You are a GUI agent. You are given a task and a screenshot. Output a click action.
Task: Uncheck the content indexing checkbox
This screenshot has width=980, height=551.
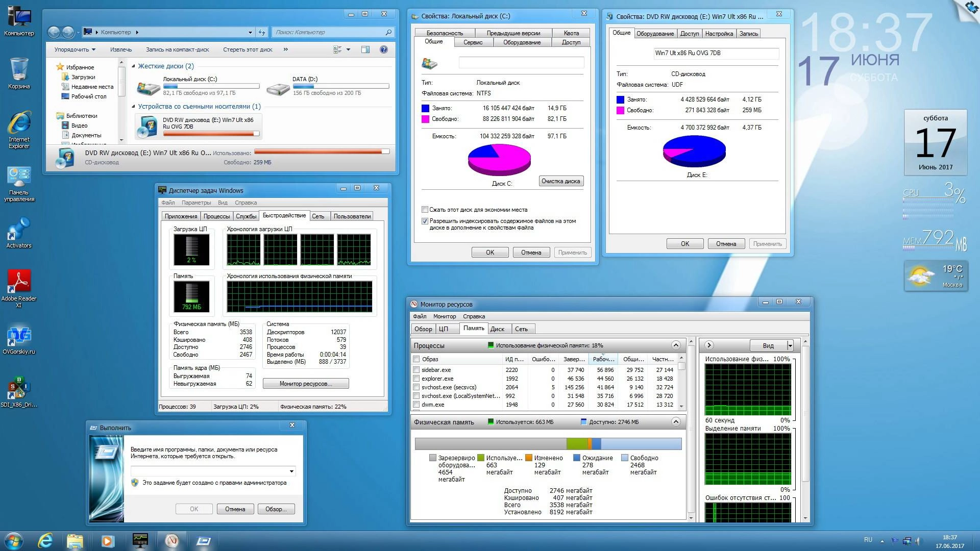coord(425,221)
